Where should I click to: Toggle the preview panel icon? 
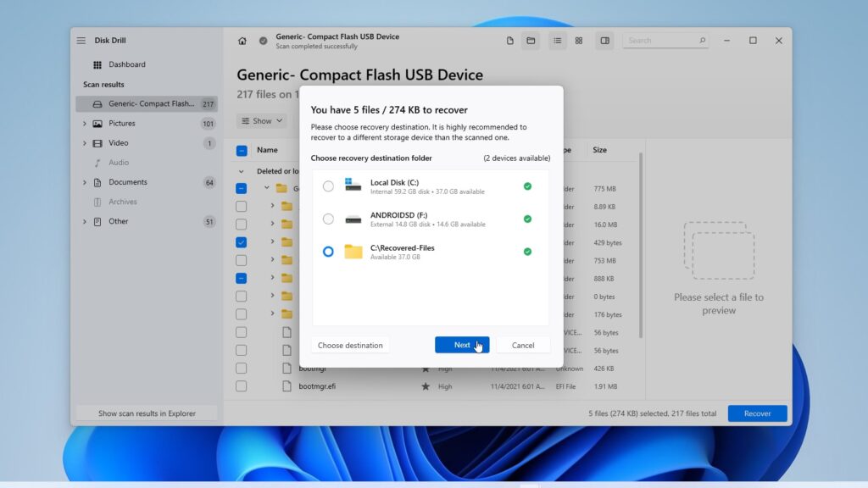[x=604, y=40]
